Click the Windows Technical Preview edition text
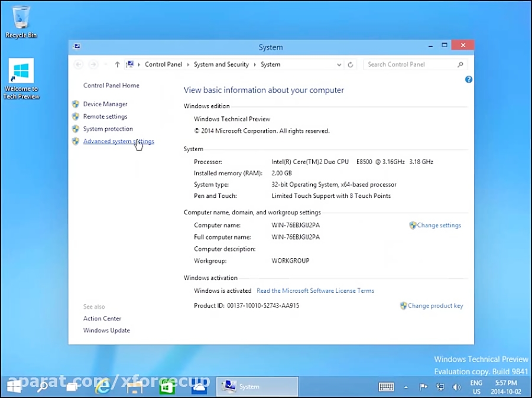The height and width of the screenshot is (398, 532). (x=232, y=119)
